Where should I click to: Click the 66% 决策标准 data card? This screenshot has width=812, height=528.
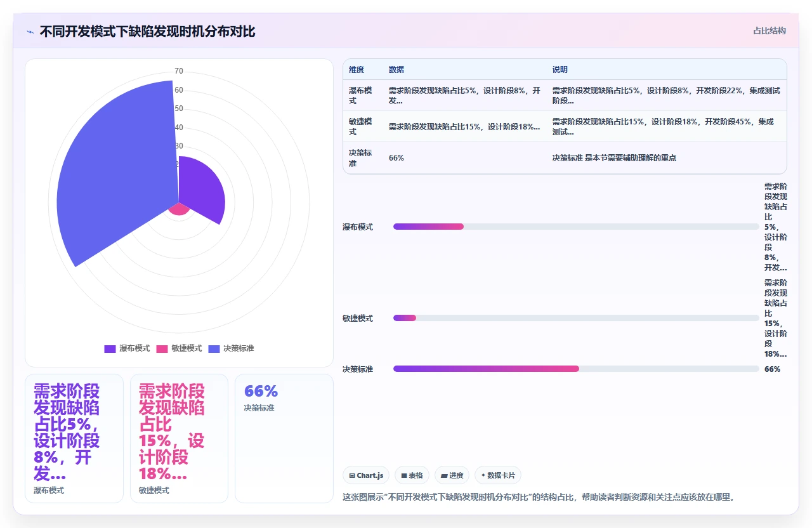click(x=284, y=439)
